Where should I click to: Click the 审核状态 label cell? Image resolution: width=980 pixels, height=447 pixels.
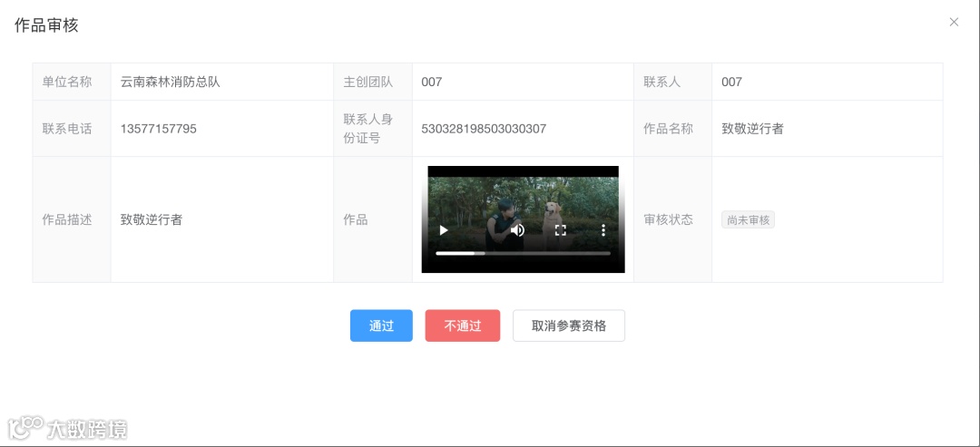point(673,219)
